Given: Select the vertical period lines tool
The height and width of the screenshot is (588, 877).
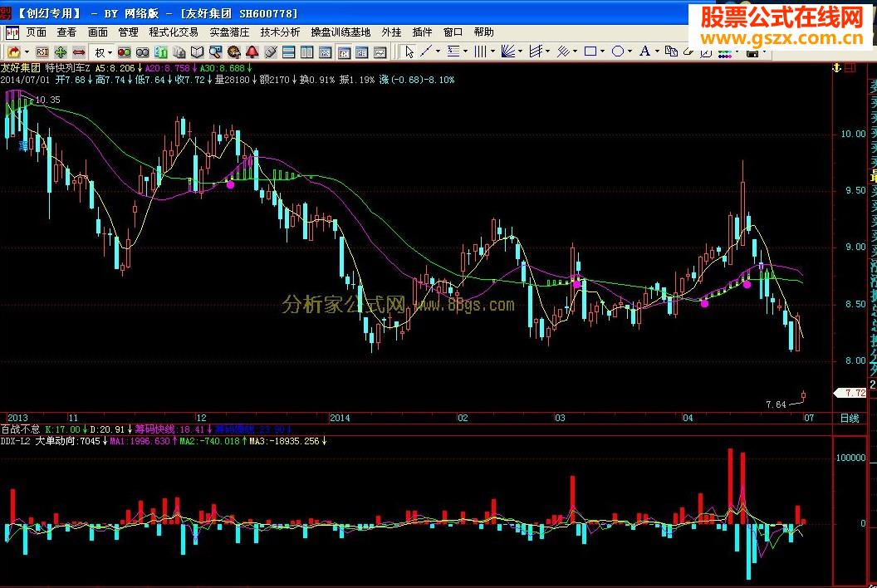Looking at the screenshot, I should click(480, 51).
